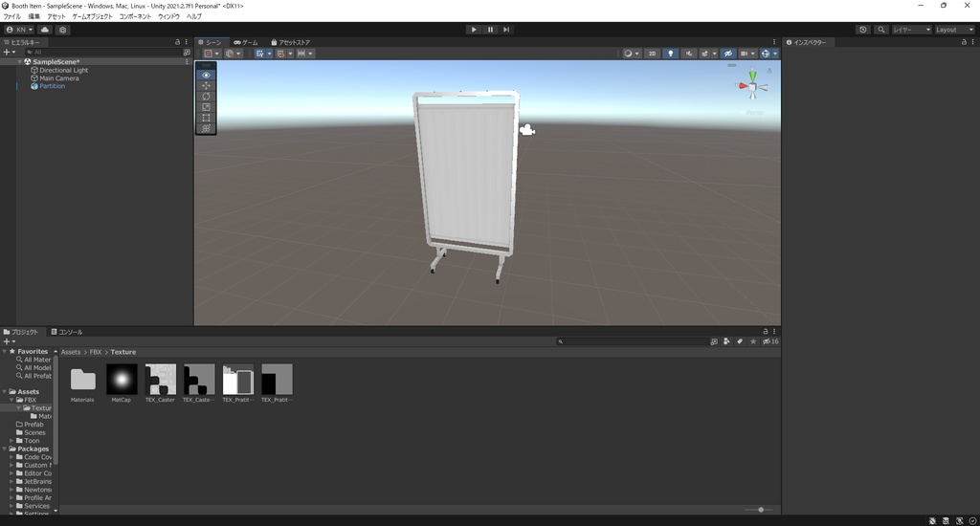This screenshot has width=980, height=526.
Task: Click search by label tag icon
Action: click(x=740, y=341)
